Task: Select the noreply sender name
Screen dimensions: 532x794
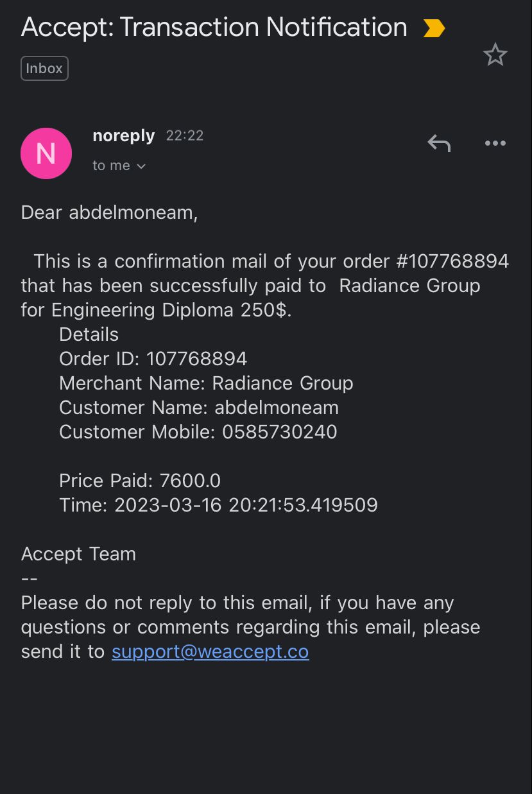Action: pos(124,135)
